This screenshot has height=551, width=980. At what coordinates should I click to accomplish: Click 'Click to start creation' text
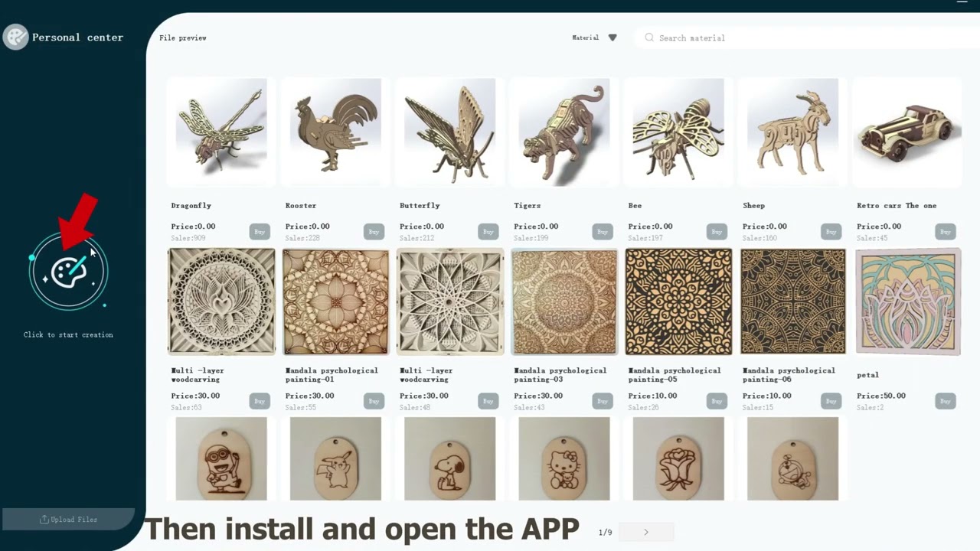pyautogui.click(x=68, y=334)
